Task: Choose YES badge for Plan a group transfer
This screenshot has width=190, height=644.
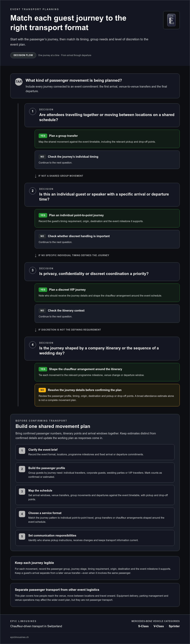Action: click(x=43, y=136)
